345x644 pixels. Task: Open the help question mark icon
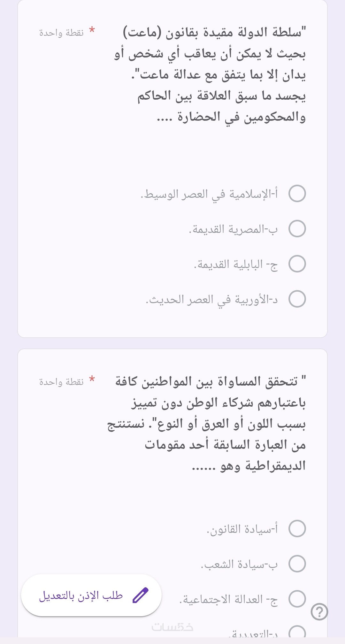pyautogui.click(x=319, y=612)
